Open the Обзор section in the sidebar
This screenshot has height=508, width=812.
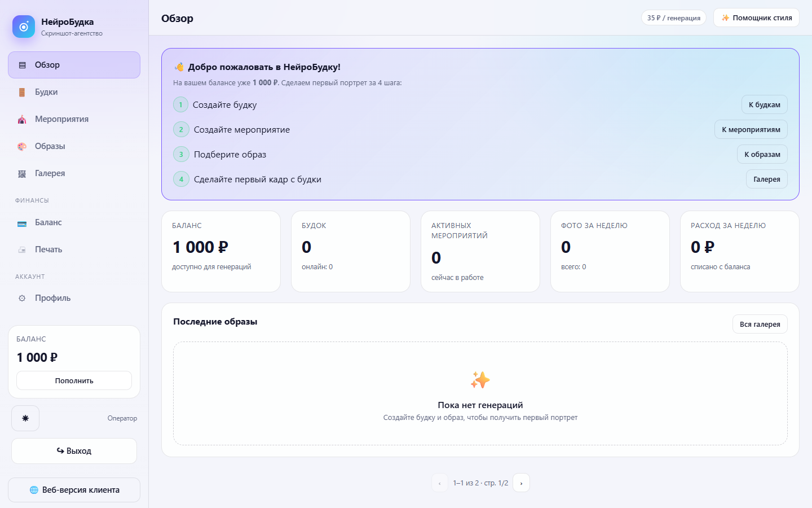click(74, 65)
